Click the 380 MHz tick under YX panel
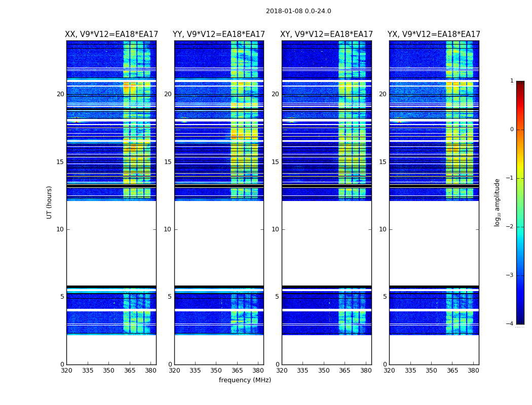532x405 pixels. point(473,371)
